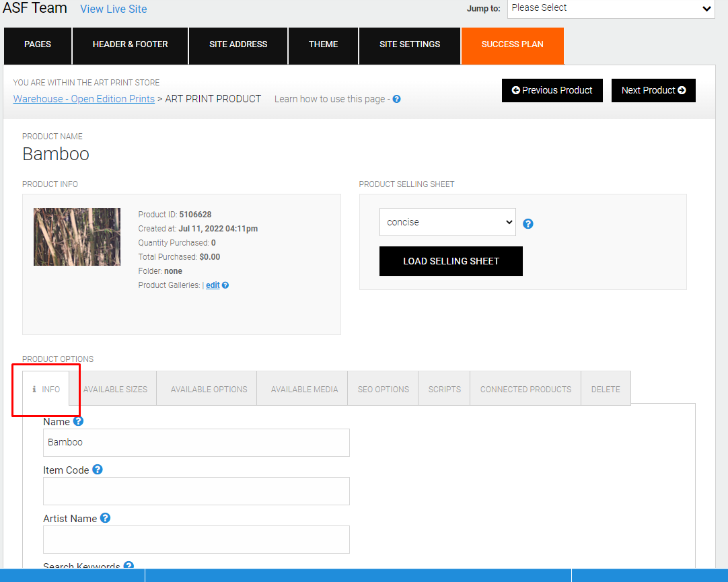Click help icon next to Learn how to use this page
Image resolution: width=728 pixels, height=582 pixels.
tap(396, 99)
